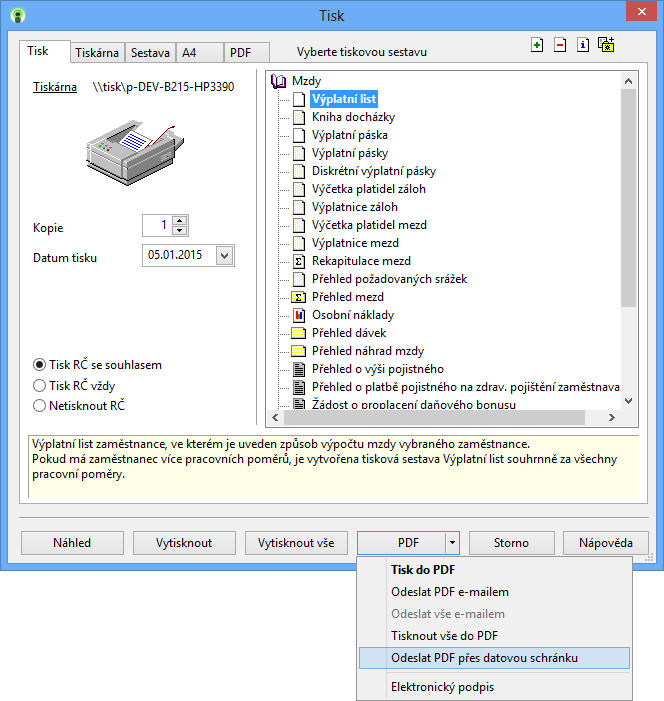Click the page icon beside Výplatní list
This screenshot has height=701, width=664.
299,99
